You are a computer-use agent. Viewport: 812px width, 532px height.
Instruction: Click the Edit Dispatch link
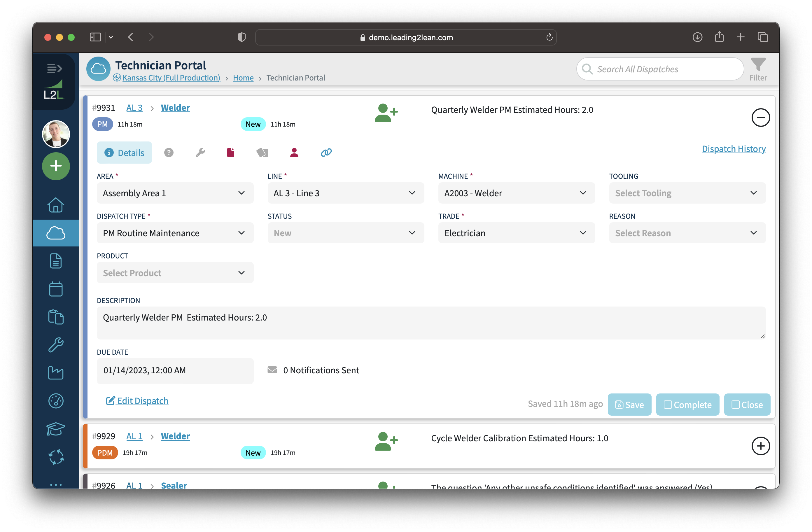click(x=137, y=401)
